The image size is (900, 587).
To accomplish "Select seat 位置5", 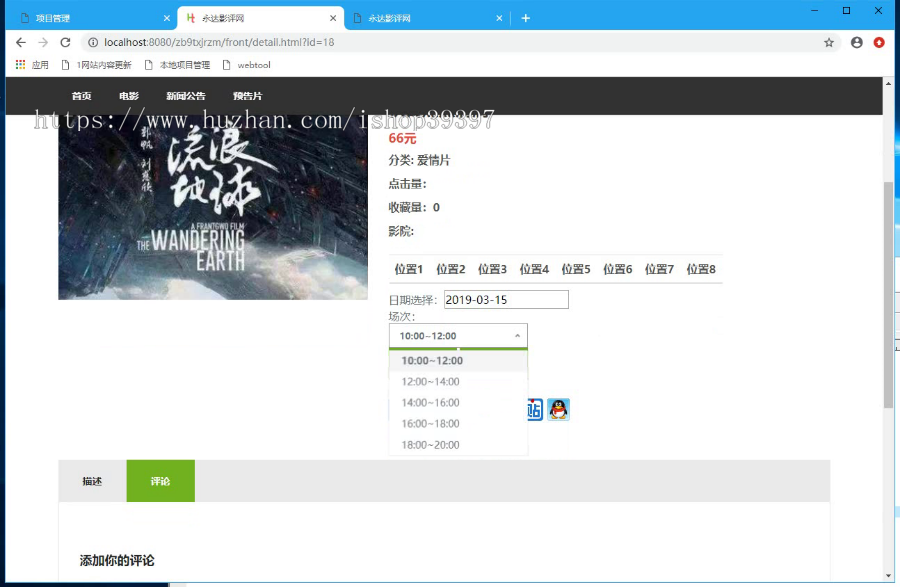I will [576, 269].
